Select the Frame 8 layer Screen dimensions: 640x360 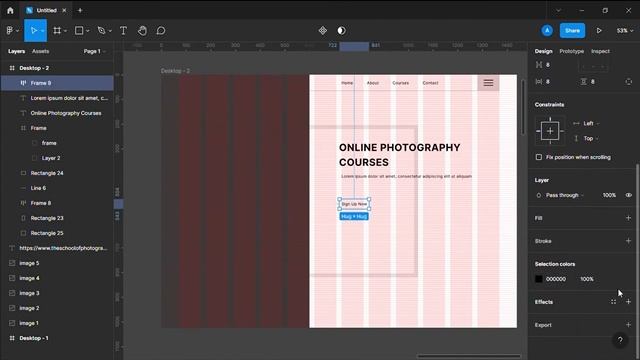57,203
